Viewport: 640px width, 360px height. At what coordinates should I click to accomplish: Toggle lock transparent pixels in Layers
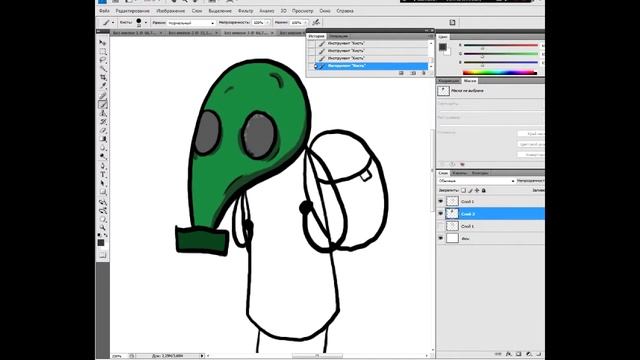click(463, 190)
